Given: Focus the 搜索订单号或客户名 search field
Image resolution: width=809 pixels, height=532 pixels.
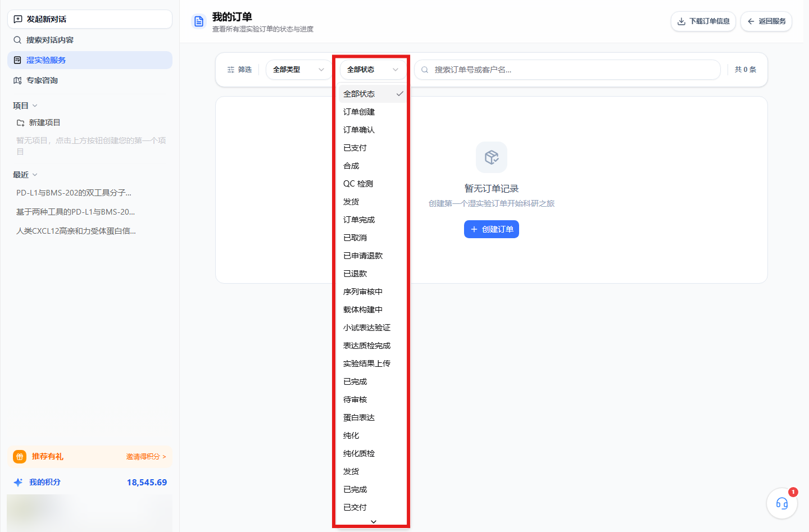Looking at the screenshot, I should tap(567, 70).
